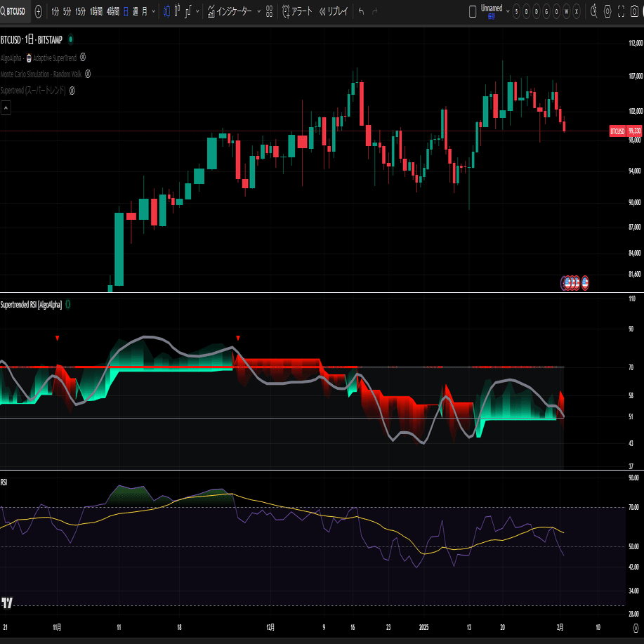
Task: Click the second red sell triangle marker
Action: coord(238,338)
